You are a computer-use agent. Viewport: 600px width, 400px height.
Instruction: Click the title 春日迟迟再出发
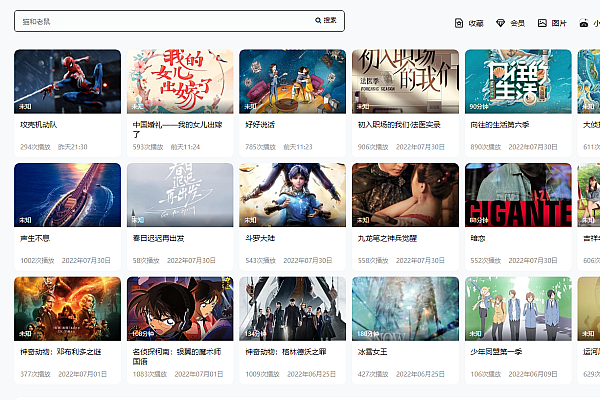pos(158,238)
